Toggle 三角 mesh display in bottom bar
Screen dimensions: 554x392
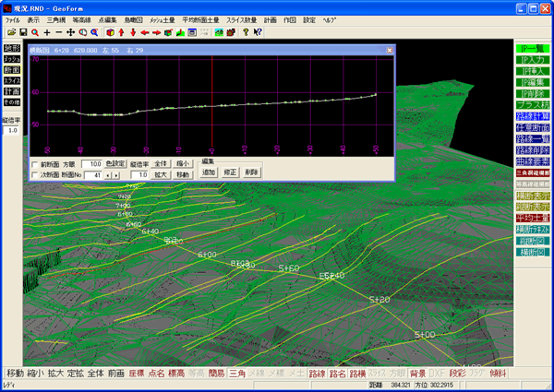point(237,373)
